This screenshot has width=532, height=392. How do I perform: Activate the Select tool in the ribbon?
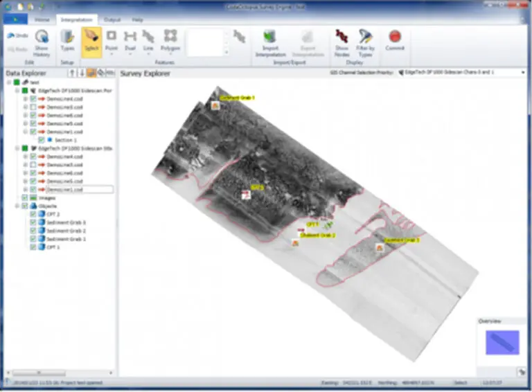[91, 40]
